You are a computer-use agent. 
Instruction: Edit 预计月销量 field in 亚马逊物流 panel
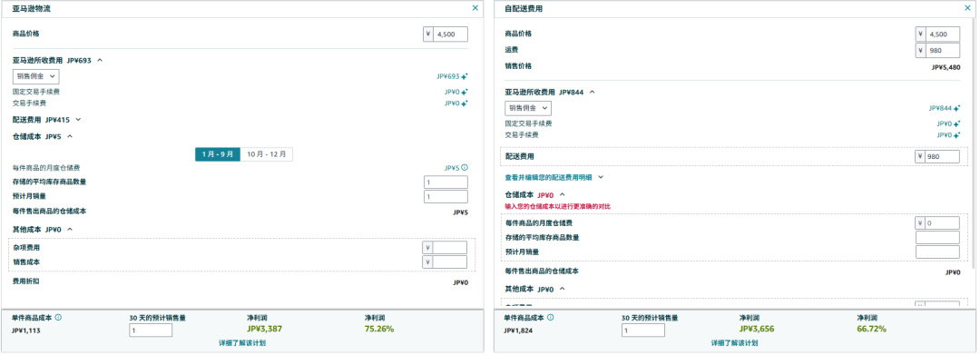pyautogui.click(x=446, y=197)
